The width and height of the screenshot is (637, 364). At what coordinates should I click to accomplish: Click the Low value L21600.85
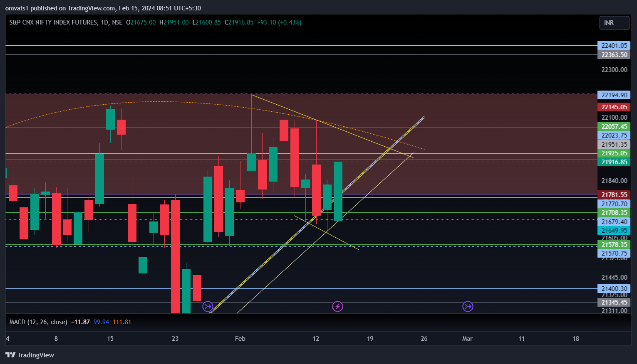point(206,22)
